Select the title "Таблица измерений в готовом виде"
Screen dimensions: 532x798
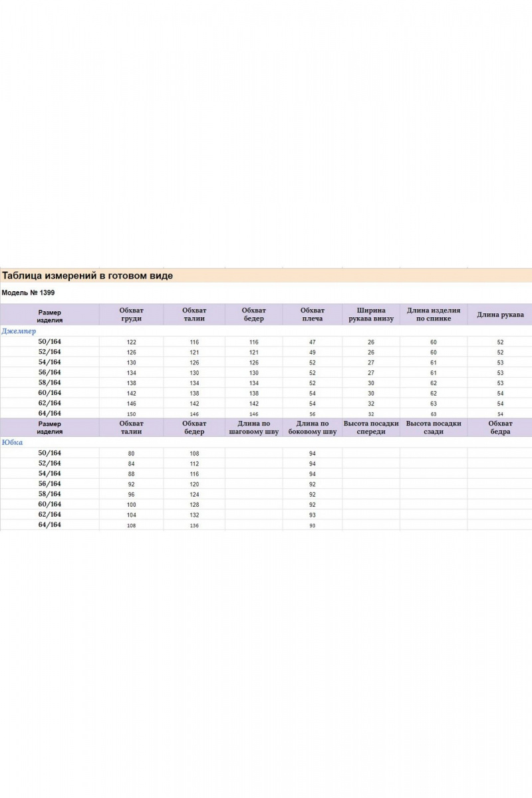[x=88, y=275]
